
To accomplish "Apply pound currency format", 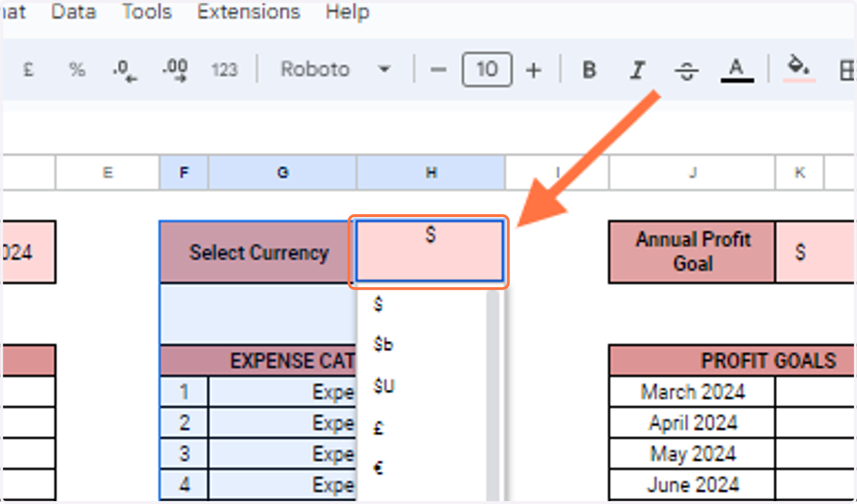I will [x=29, y=70].
